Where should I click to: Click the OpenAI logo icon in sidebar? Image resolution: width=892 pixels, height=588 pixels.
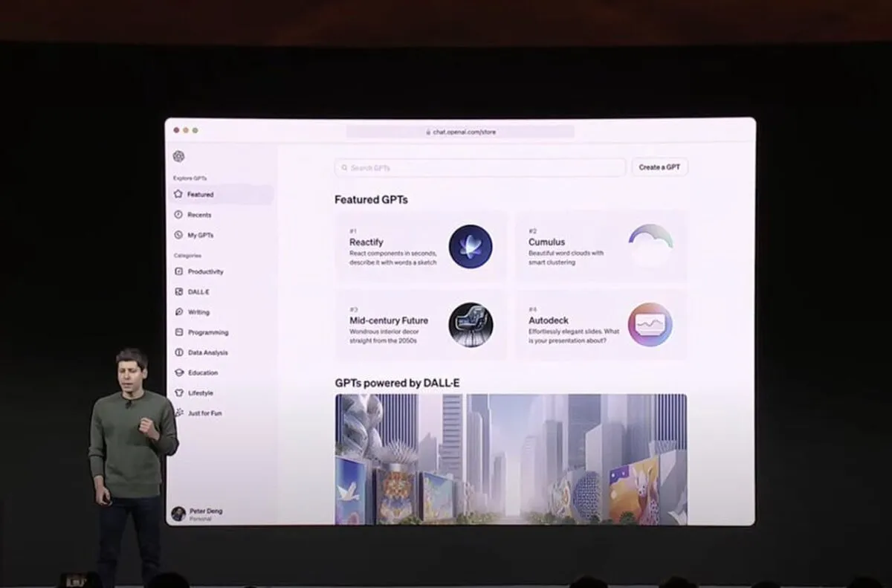point(178,156)
